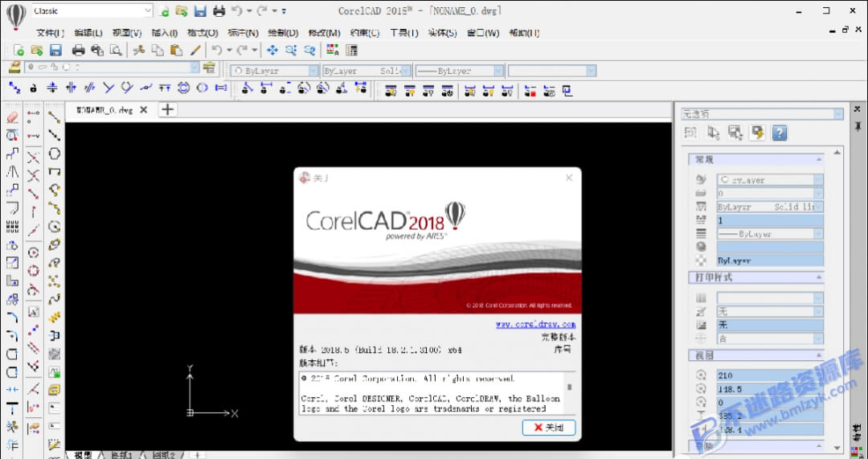The width and height of the screenshot is (868, 459).
Task: Add a new drawing tab with plus button
Action: coord(167,109)
